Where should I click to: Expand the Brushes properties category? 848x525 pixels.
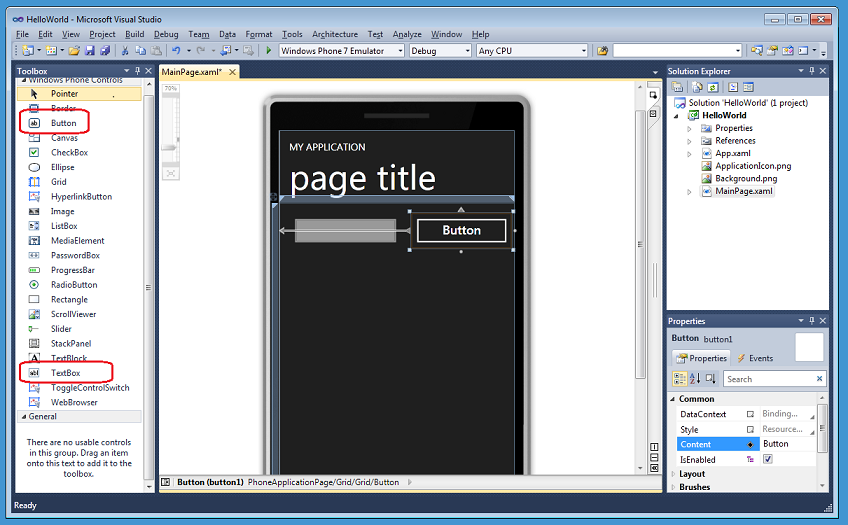pos(673,487)
